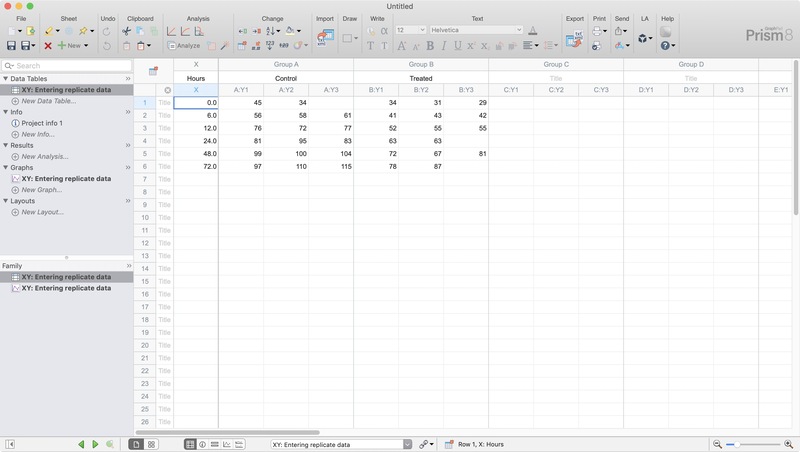Collapse the Data Tables section triangle
800x452 pixels.
[x=6, y=79]
